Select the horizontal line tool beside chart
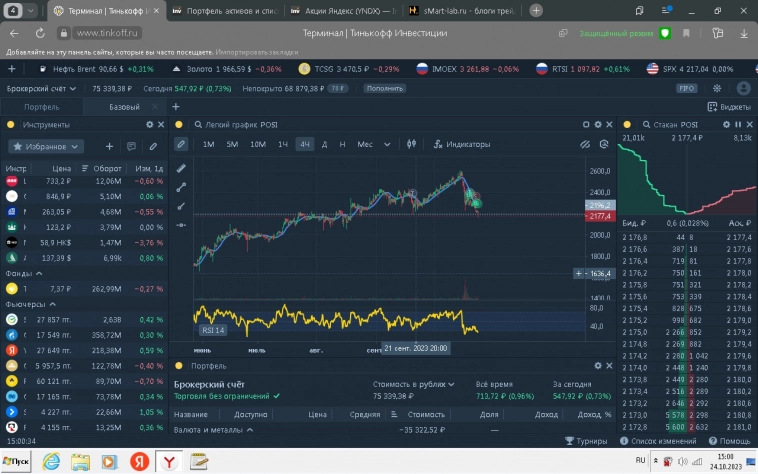Image resolution: width=758 pixels, height=474 pixels. [181, 225]
